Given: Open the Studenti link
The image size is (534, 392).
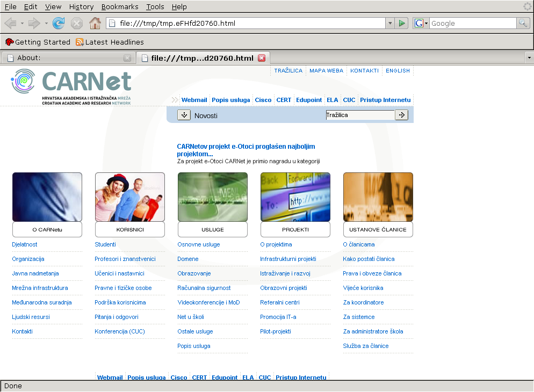Looking at the screenshot, I should coord(105,244).
